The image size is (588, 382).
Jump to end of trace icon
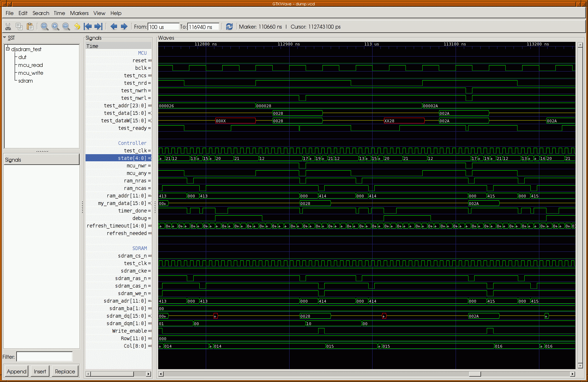98,26
